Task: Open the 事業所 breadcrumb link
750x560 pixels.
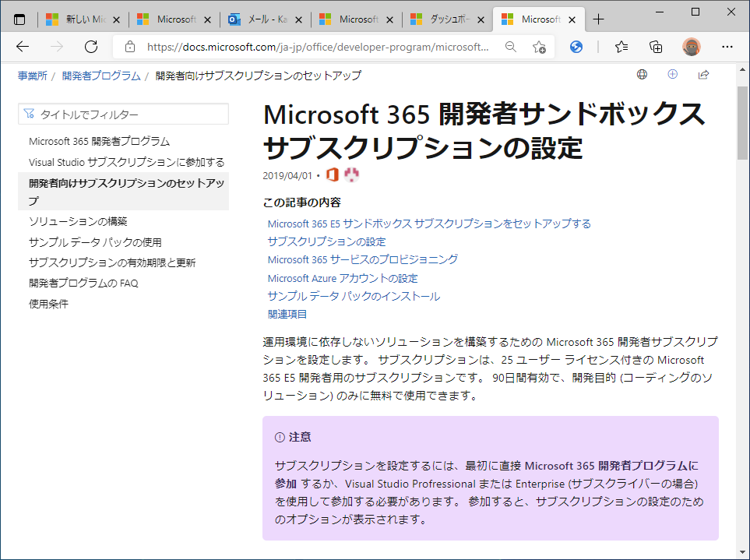Action: (x=33, y=76)
